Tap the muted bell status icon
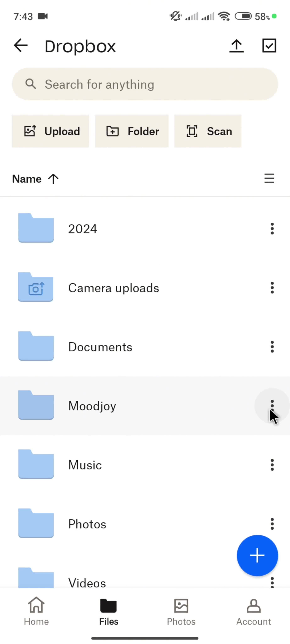290x644 pixels. (x=176, y=16)
